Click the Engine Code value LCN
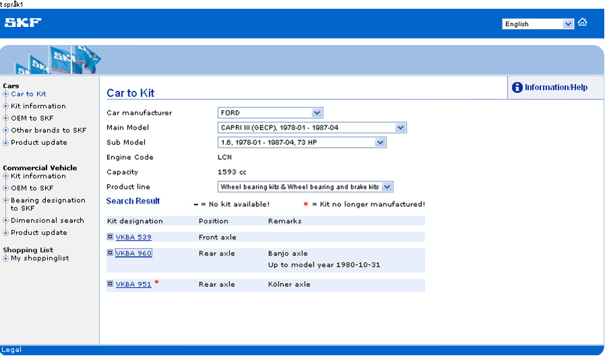The width and height of the screenshot is (607, 364). coord(225,158)
